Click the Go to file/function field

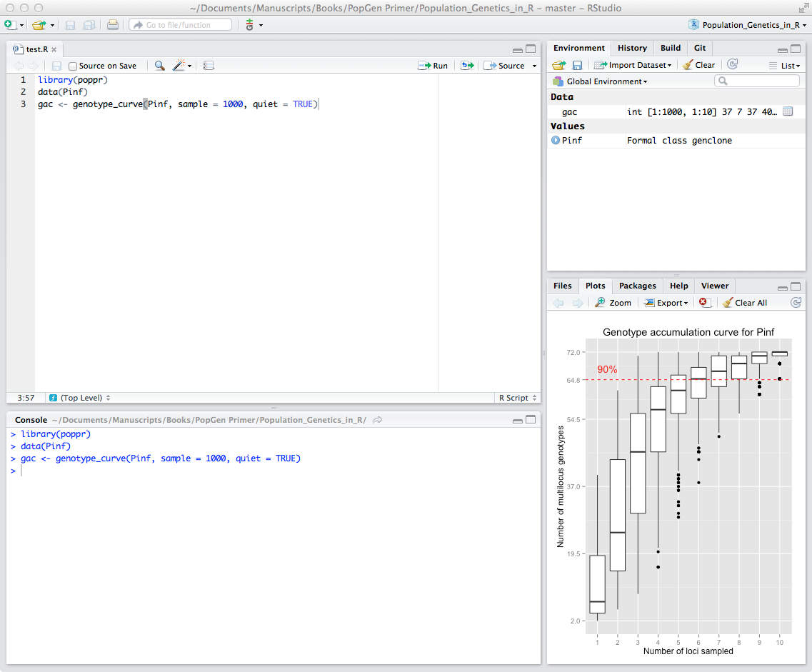pos(180,25)
